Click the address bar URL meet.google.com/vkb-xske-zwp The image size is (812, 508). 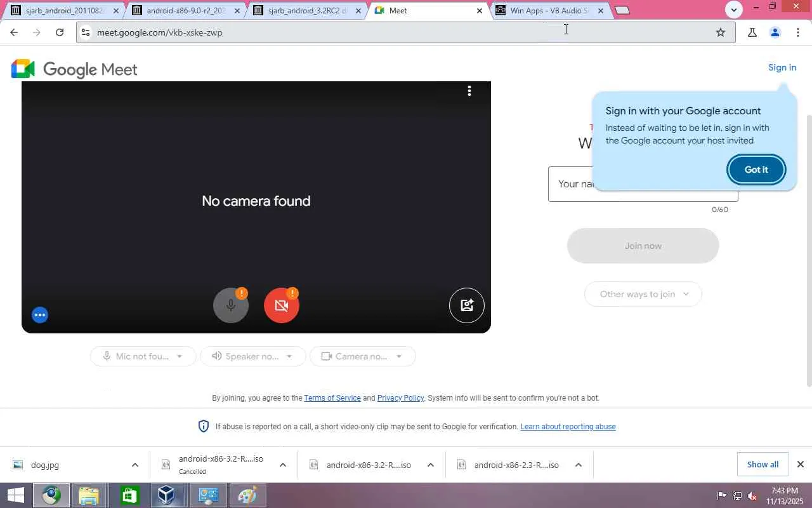coord(160,32)
